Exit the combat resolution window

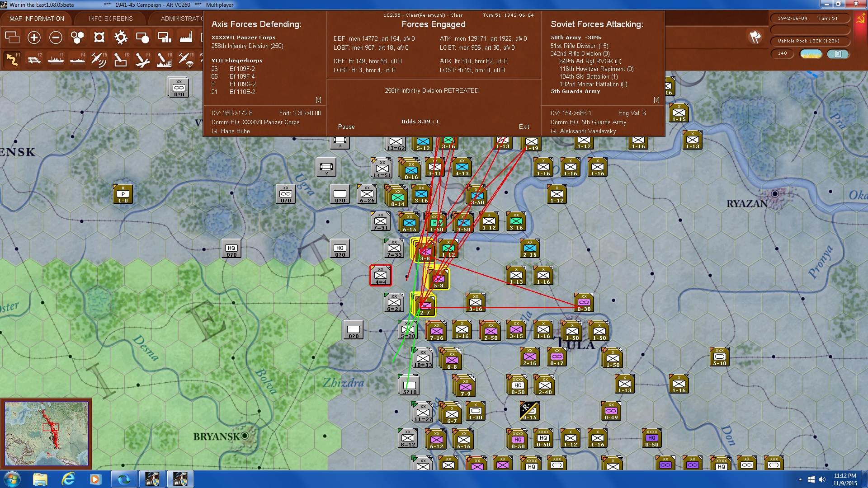point(524,127)
